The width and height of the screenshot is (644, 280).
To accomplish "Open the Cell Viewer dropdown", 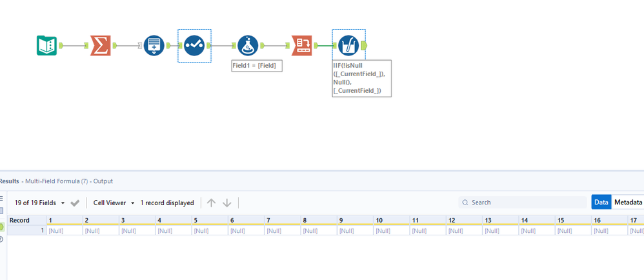I will click(x=114, y=203).
